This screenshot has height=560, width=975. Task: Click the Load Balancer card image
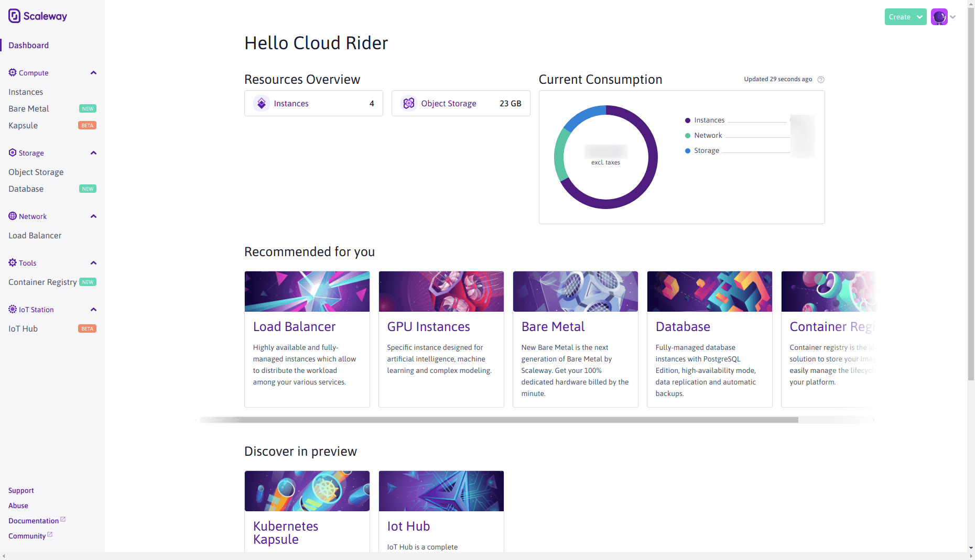pos(307,291)
